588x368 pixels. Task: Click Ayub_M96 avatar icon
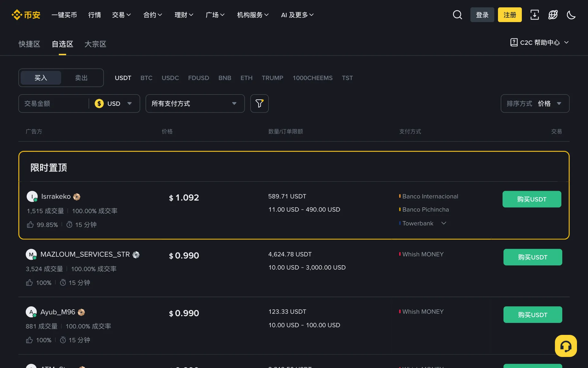click(31, 312)
